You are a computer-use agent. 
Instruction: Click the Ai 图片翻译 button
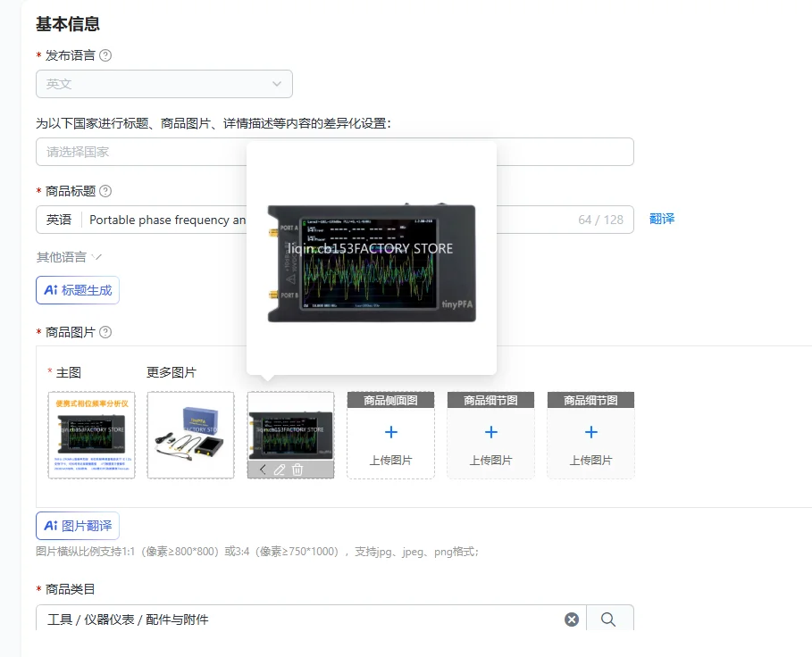[78, 526]
